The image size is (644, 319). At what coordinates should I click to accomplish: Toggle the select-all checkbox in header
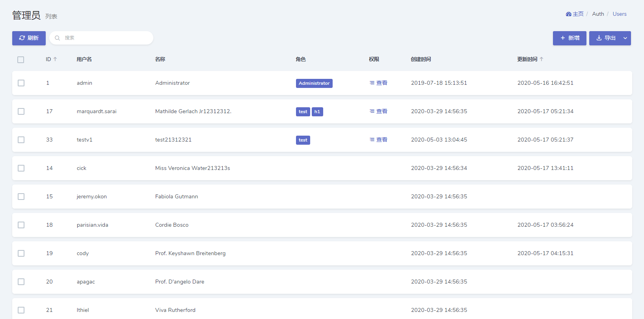tap(21, 60)
